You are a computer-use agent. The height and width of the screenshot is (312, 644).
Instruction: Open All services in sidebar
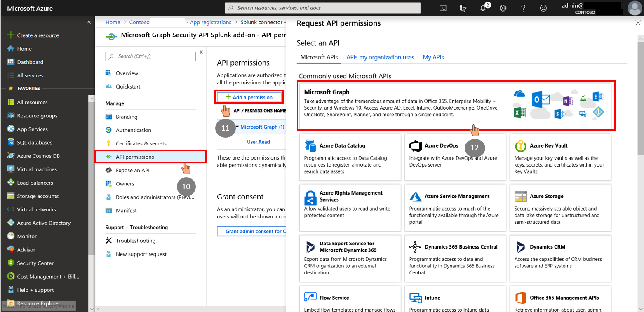[x=30, y=75]
